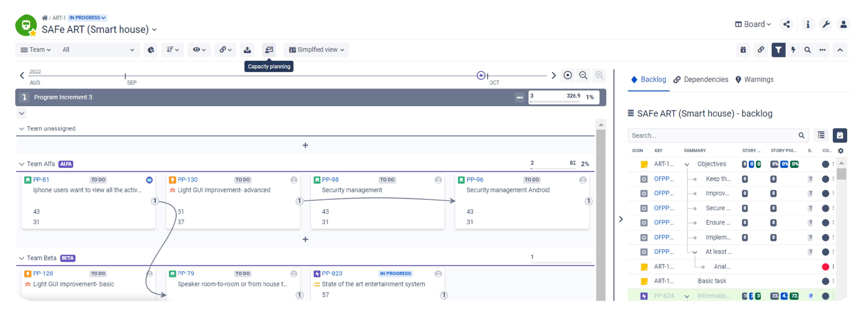
Task: Open the toolbar more options ellipsis
Action: pyautogui.click(x=822, y=50)
